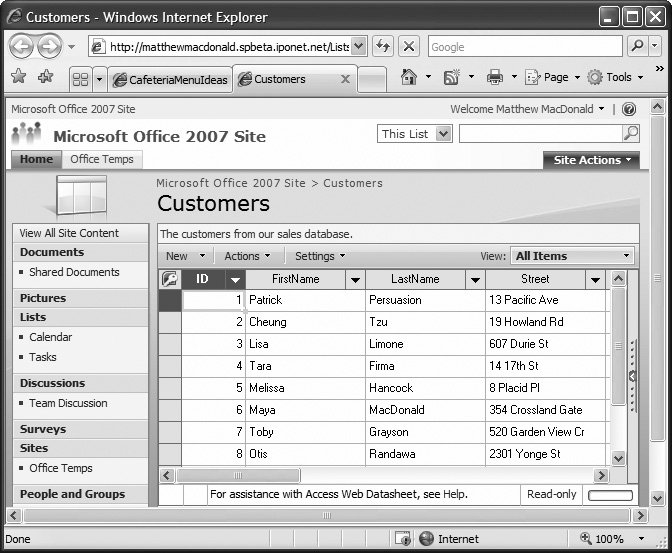The height and width of the screenshot is (553, 672).
Task: Switch to the CafeteriaMenuIdeas browser tab
Action: tap(169, 79)
